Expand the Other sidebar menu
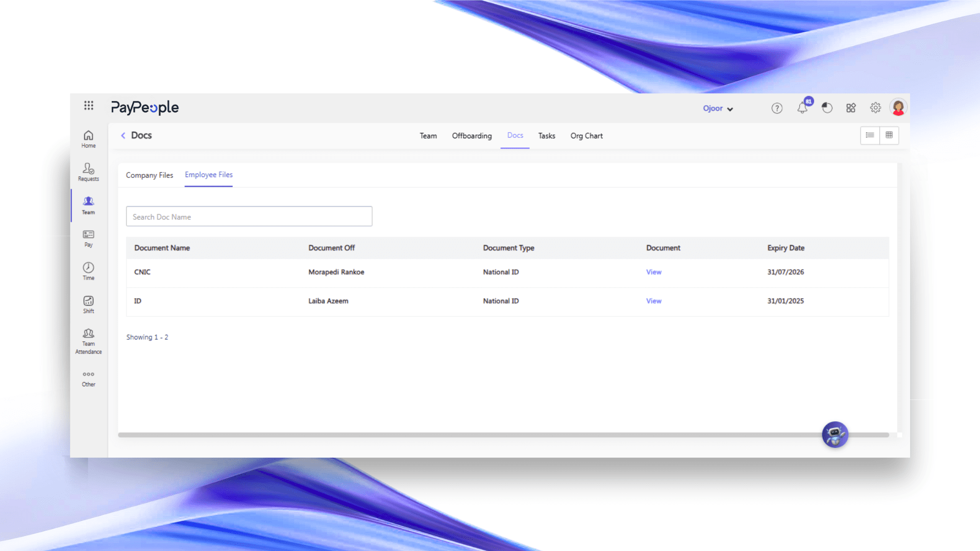This screenshot has width=980, height=551. (88, 379)
